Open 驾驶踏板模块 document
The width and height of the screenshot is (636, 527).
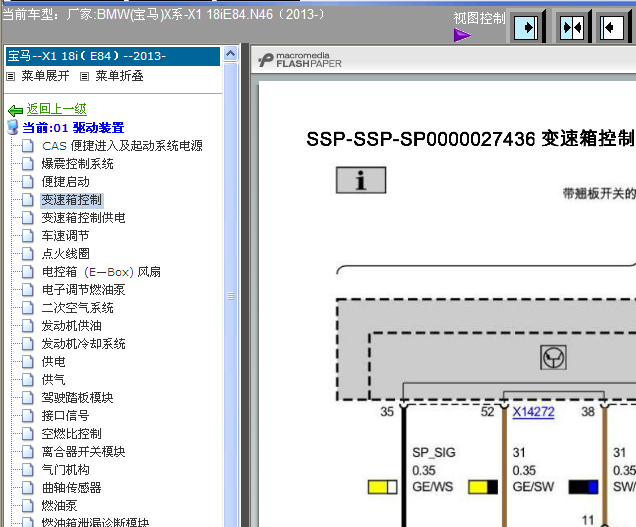pos(77,398)
